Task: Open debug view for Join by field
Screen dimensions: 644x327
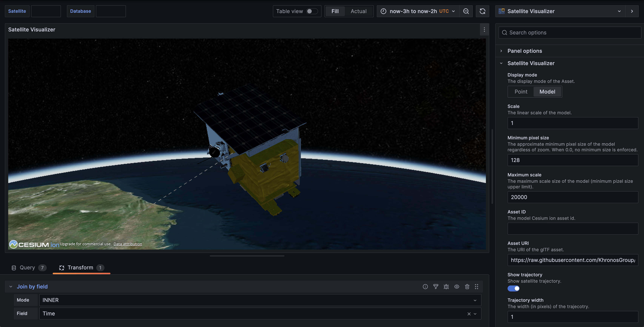Action: pos(446,286)
